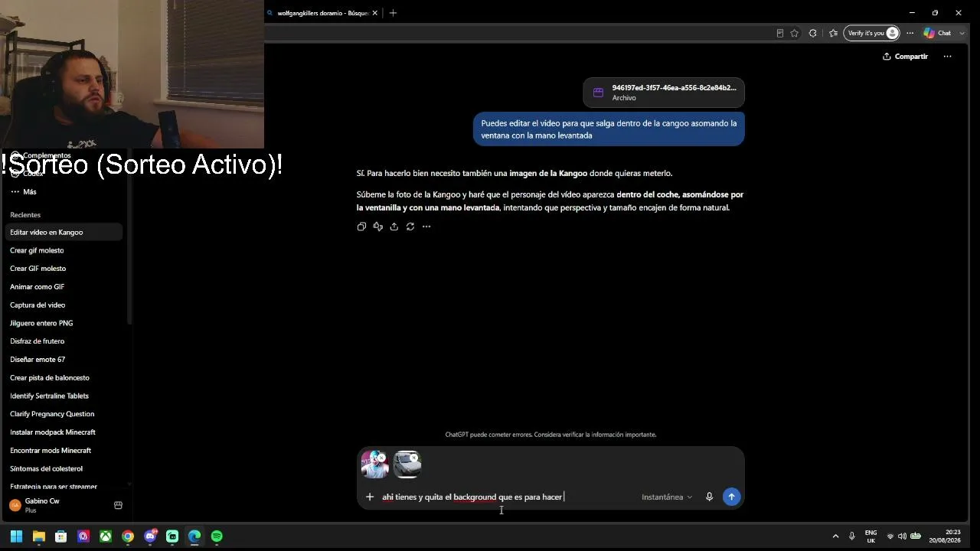Open Edge Copilot Chat
The width and height of the screenshot is (980, 551).
[x=937, y=33]
